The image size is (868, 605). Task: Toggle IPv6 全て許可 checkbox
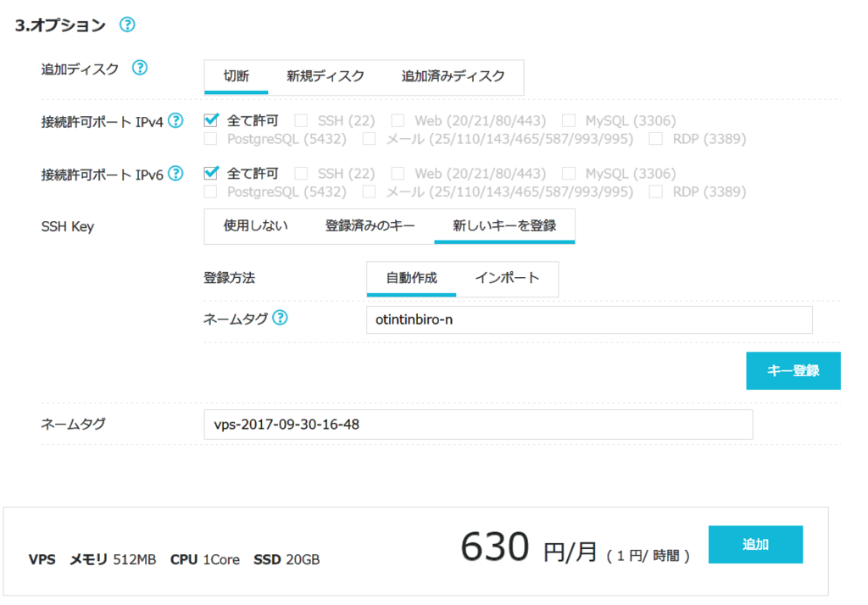tap(211, 173)
